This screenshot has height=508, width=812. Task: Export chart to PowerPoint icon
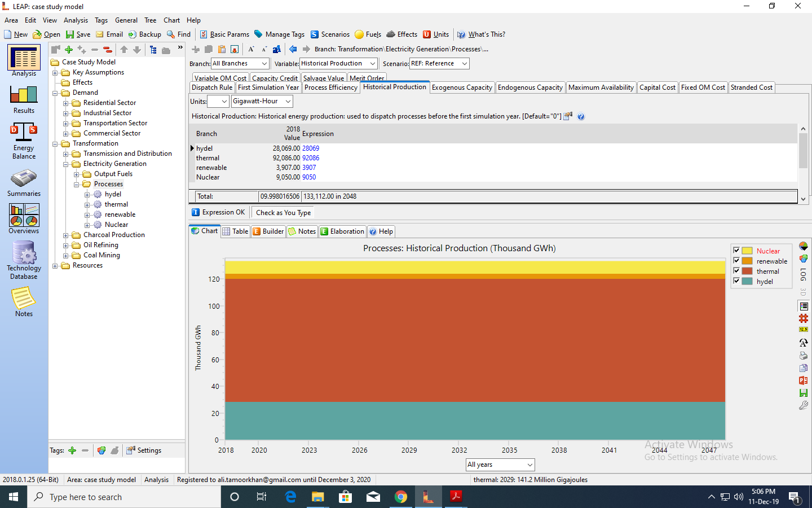(804, 380)
